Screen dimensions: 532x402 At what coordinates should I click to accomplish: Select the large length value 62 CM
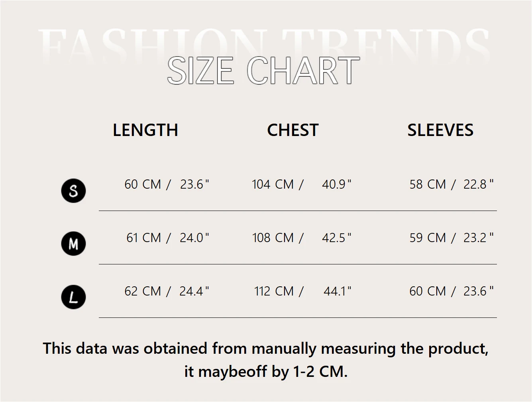click(143, 291)
